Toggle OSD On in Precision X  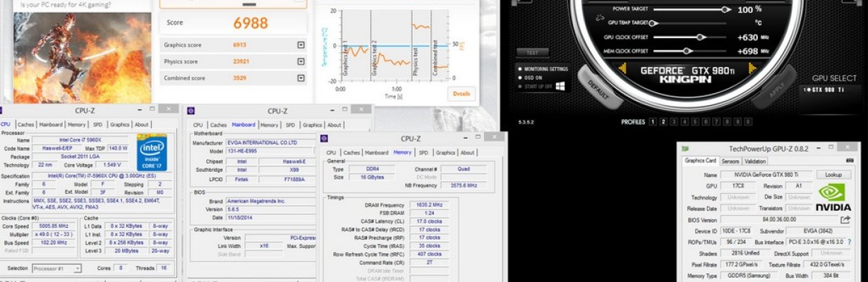(530, 78)
